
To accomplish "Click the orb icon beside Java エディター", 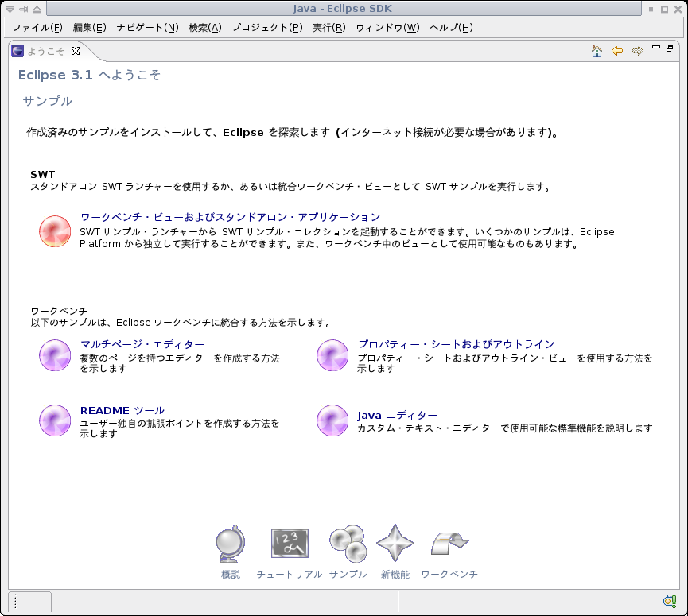I will click(x=332, y=420).
